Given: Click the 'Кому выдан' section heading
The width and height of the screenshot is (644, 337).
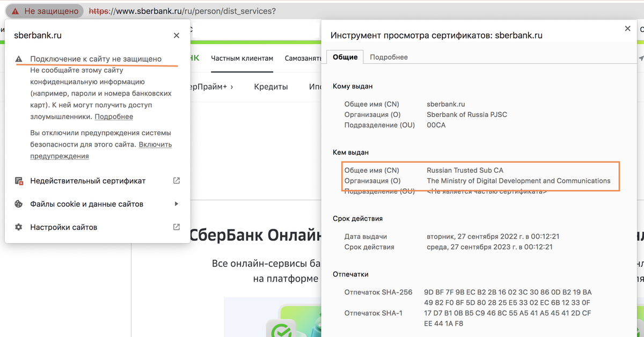Looking at the screenshot, I should pyautogui.click(x=353, y=86).
